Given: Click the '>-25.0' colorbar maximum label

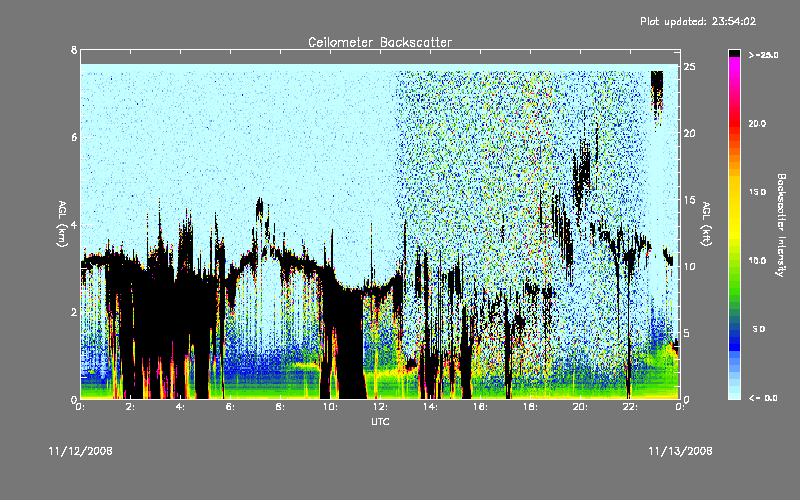Looking at the screenshot, I should pos(763,55).
